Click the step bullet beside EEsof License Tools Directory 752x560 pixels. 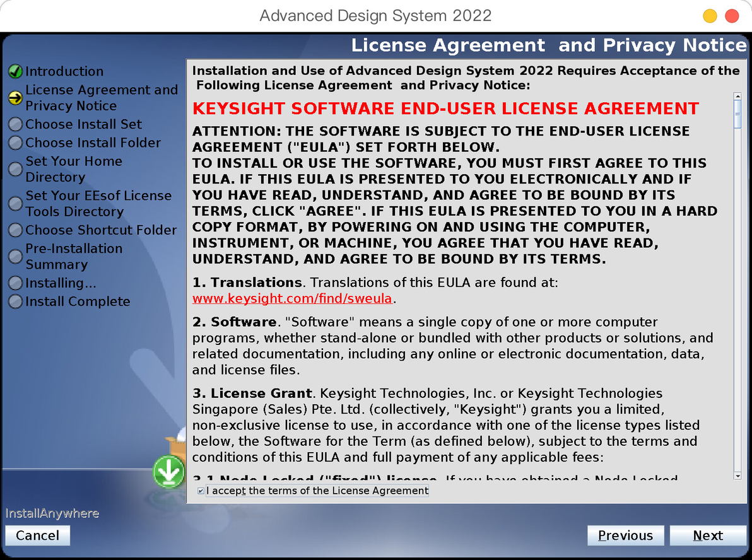(15, 204)
